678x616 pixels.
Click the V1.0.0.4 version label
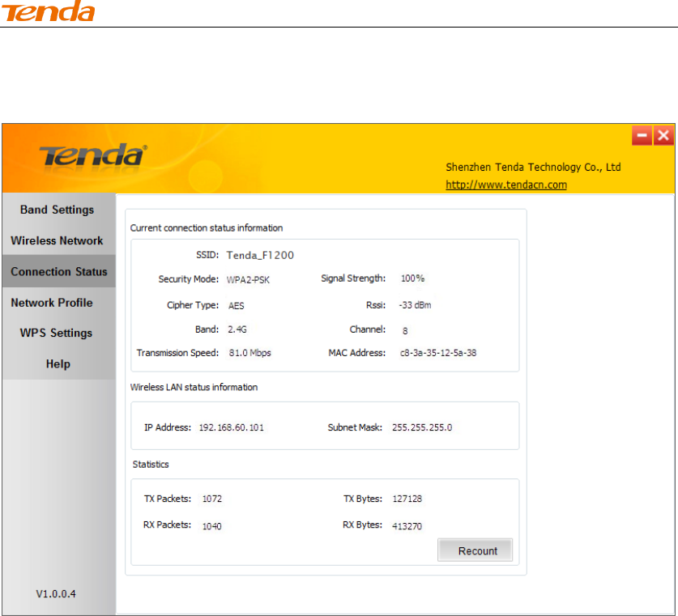(56, 594)
